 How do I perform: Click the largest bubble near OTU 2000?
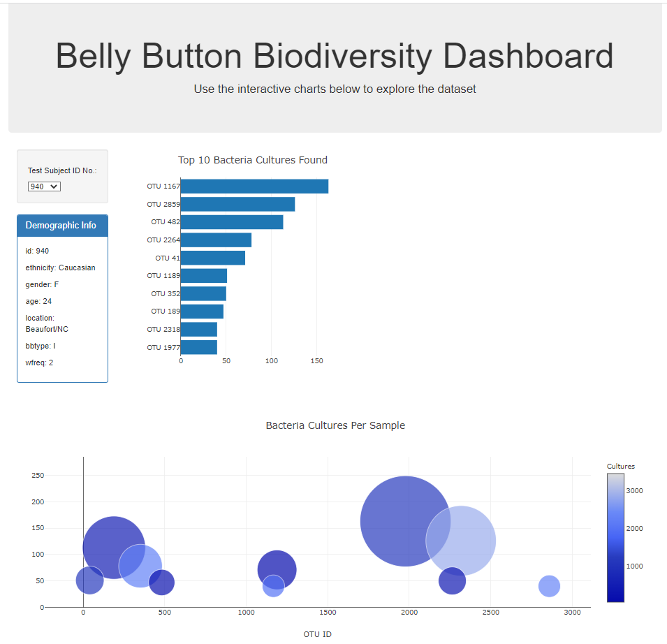coord(405,520)
